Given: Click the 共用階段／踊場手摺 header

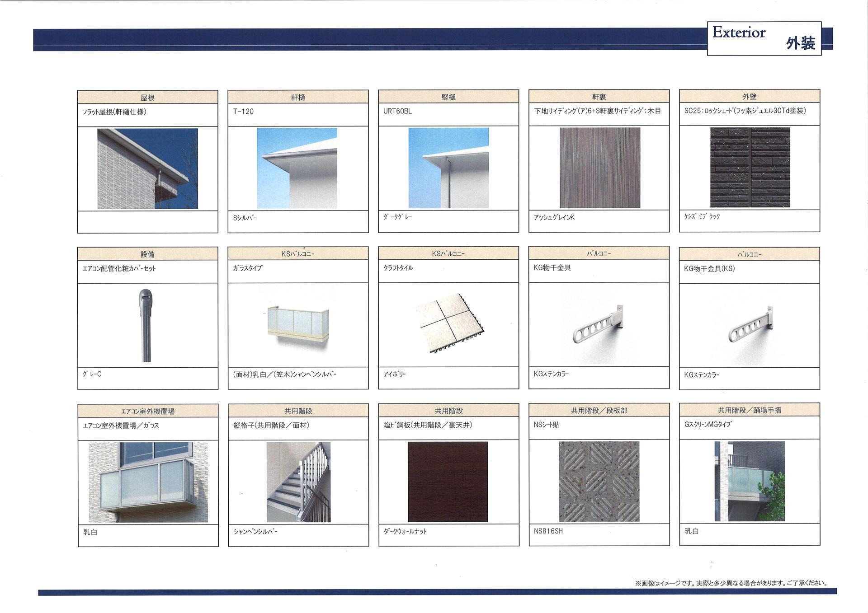Looking at the screenshot, I should click(x=750, y=410).
